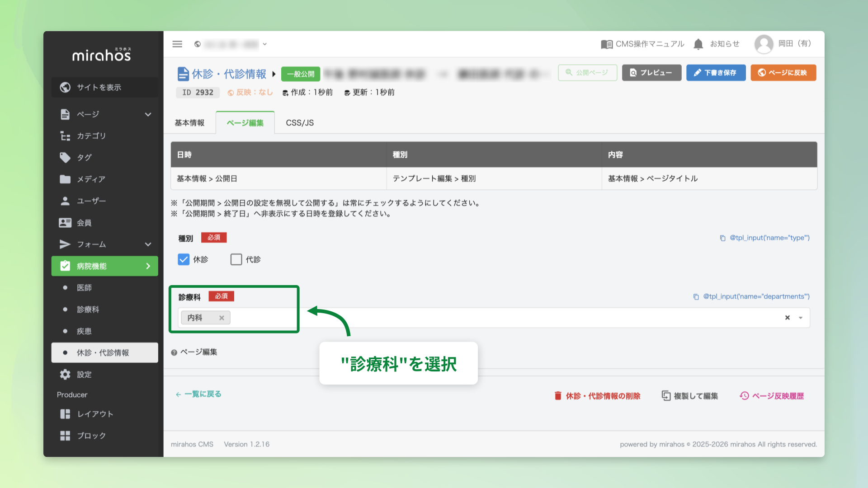This screenshot has height=488, width=868.
Task: Open 医師 sub-item
Action: [84, 288]
